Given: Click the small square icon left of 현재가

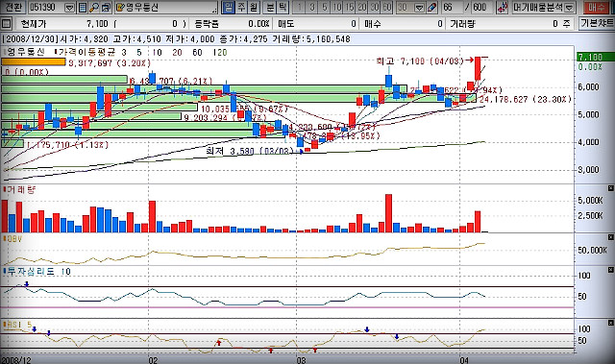Looking at the screenshot, I should coord(7,24).
